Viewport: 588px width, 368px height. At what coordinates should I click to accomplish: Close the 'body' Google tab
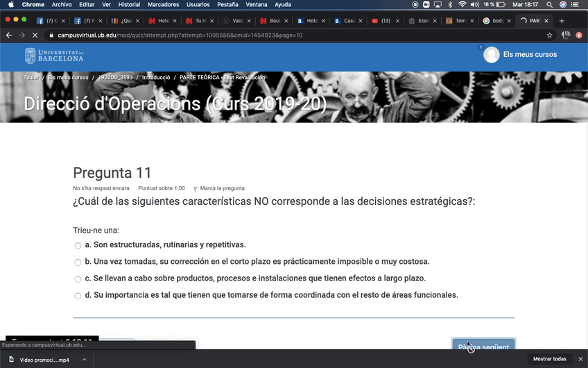pos(509,21)
